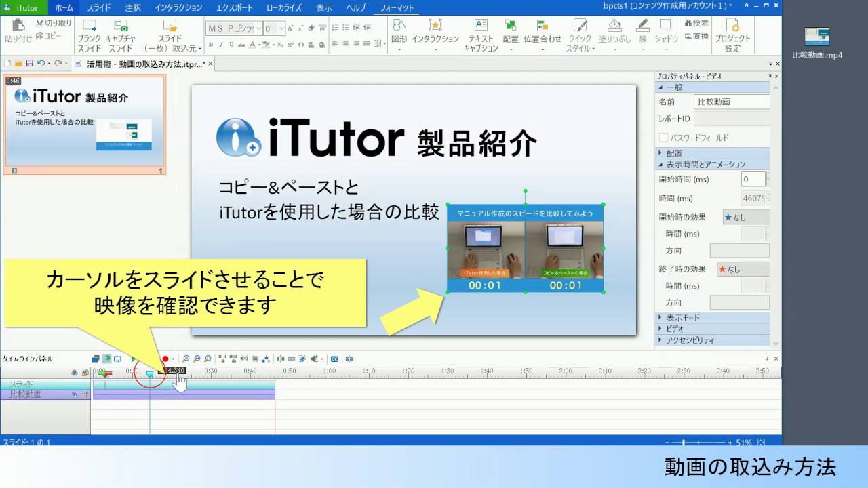Open the start effect (開始時の効果) dropdown
868x488 pixels.
746,218
